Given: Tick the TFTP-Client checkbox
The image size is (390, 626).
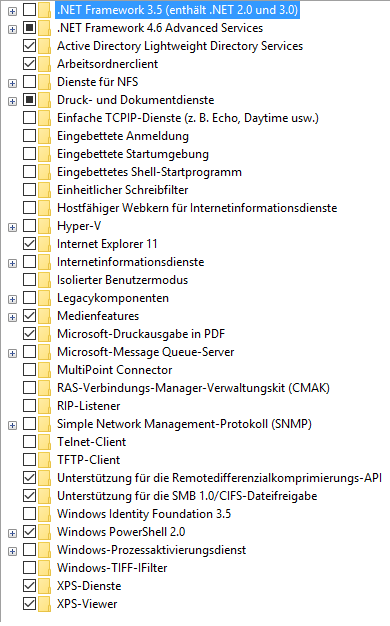Looking at the screenshot, I should [x=30, y=460].
